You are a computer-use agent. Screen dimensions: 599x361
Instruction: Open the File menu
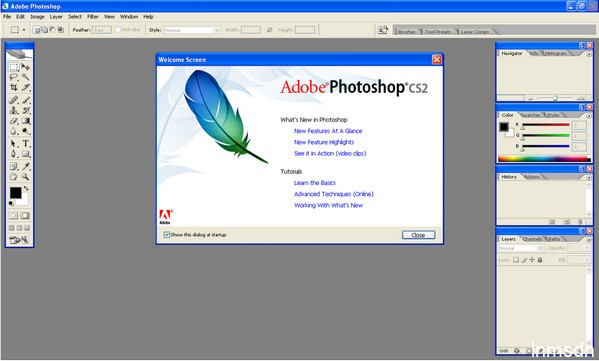click(x=7, y=17)
